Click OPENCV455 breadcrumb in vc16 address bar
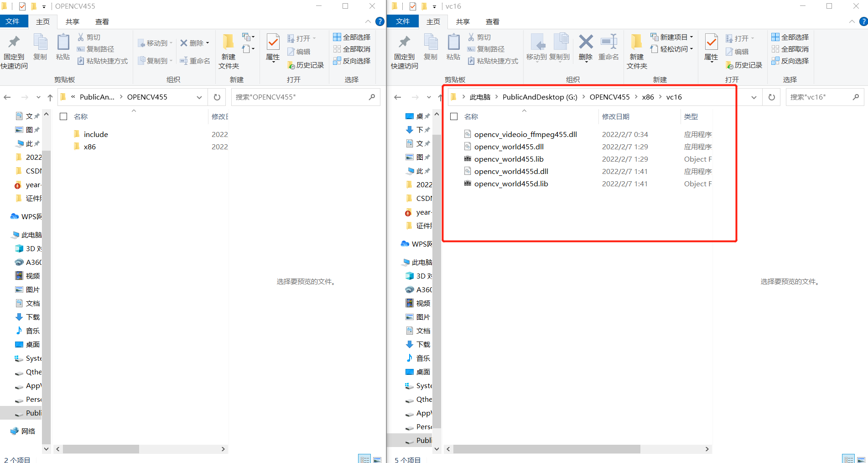This screenshot has width=868, height=463. point(609,97)
